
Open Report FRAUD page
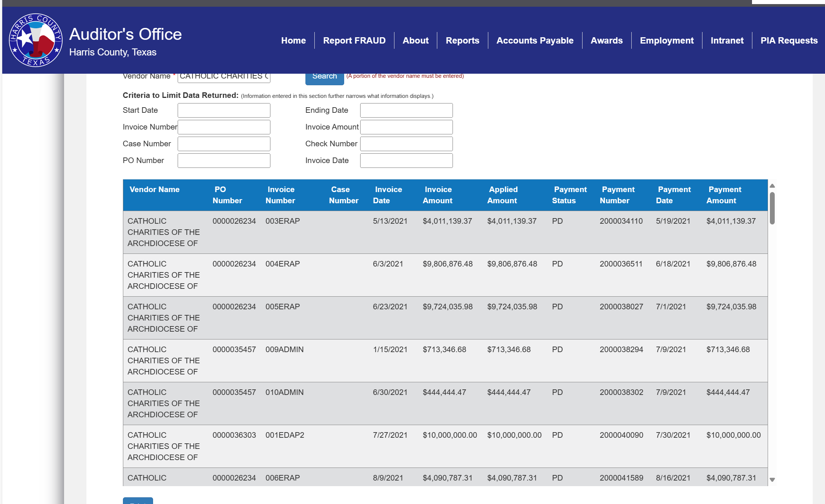[354, 40]
